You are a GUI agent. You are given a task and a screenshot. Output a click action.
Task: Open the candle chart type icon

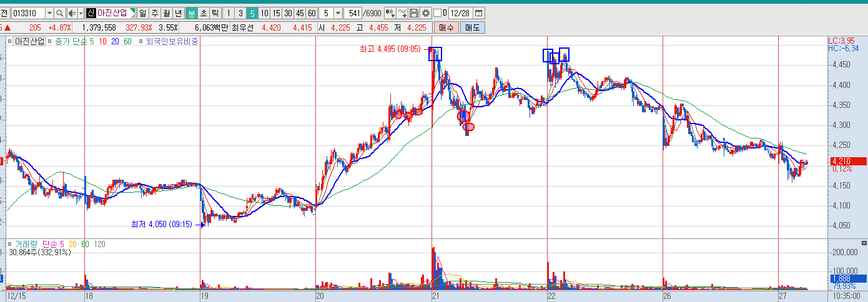390,13
